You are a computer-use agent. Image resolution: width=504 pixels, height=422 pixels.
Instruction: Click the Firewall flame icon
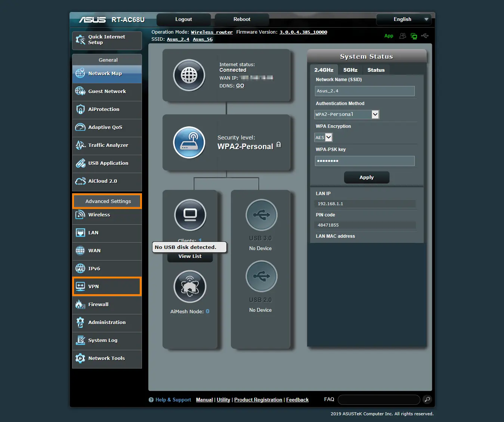coord(80,304)
